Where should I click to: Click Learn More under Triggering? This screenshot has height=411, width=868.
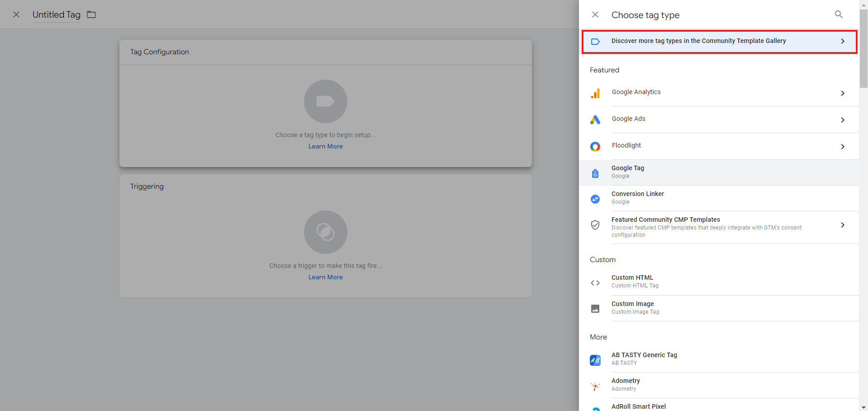(x=325, y=277)
